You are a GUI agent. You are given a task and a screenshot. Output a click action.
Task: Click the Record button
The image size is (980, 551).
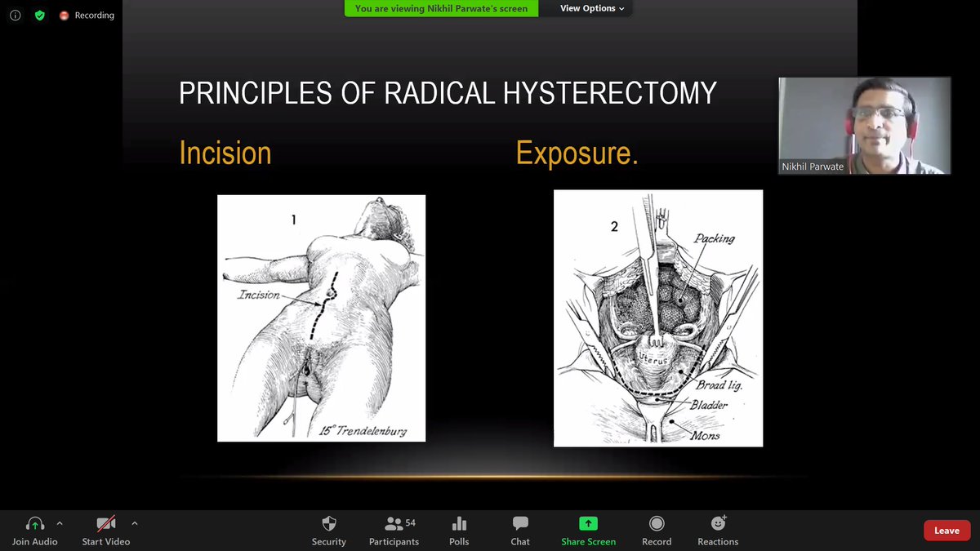point(657,531)
